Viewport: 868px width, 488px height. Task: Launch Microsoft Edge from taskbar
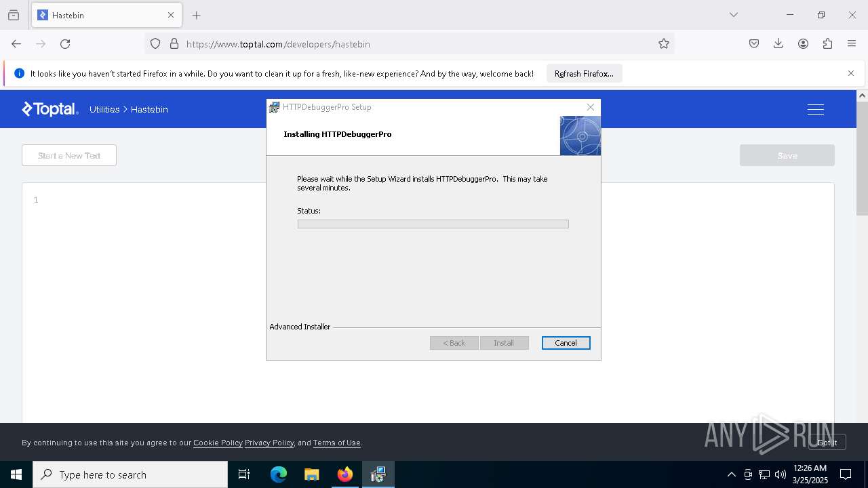click(279, 474)
